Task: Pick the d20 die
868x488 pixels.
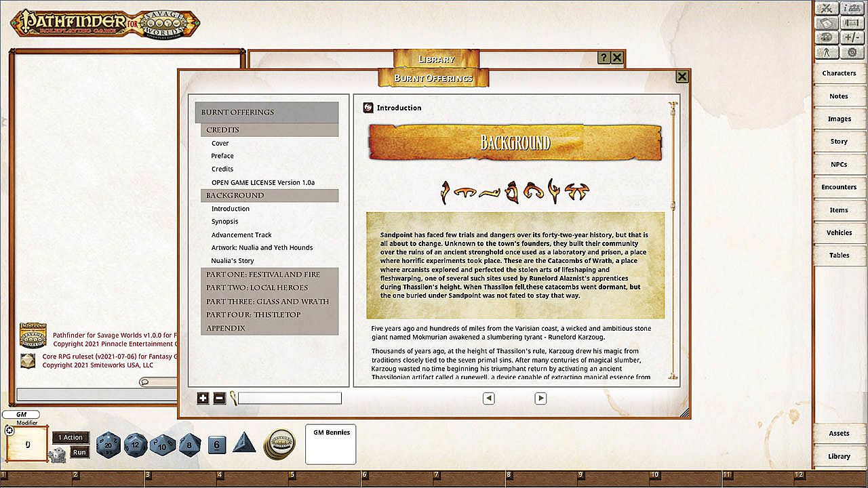Action: 108,445
